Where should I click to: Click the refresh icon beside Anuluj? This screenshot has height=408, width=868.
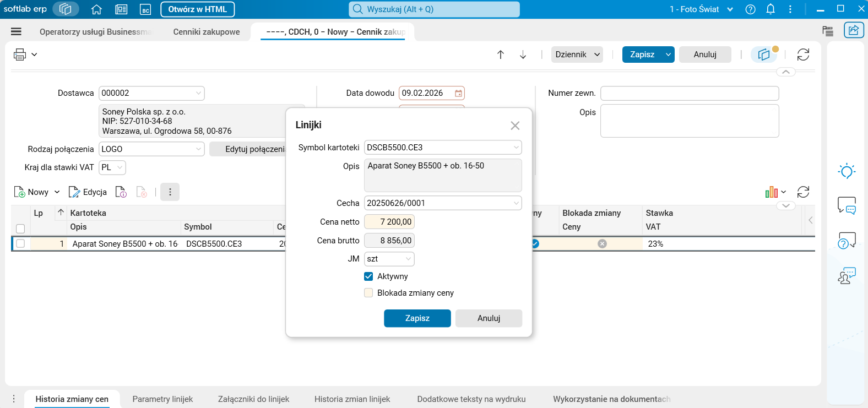pyautogui.click(x=803, y=55)
